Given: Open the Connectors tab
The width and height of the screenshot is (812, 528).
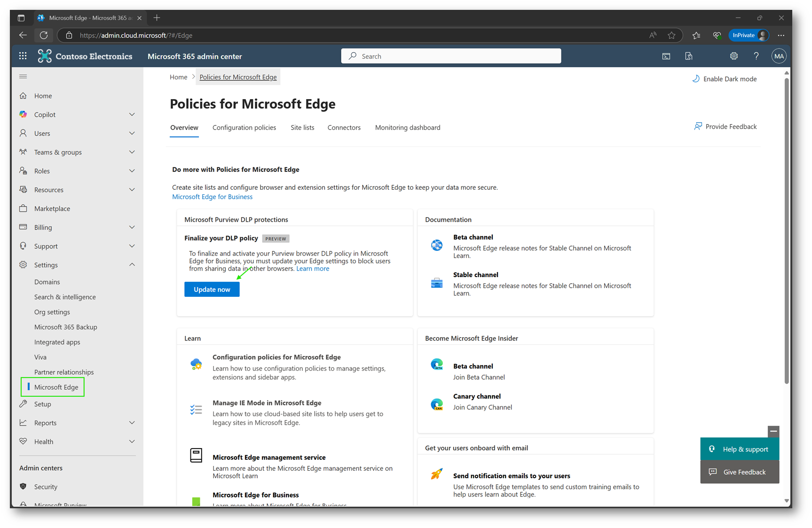Looking at the screenshot, I should click(x=344, y=128).
